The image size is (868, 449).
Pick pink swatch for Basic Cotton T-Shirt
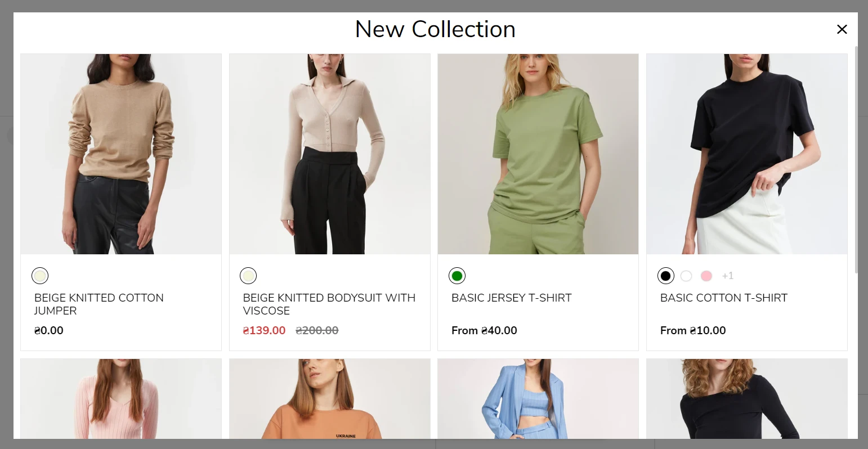pos(706,276)
